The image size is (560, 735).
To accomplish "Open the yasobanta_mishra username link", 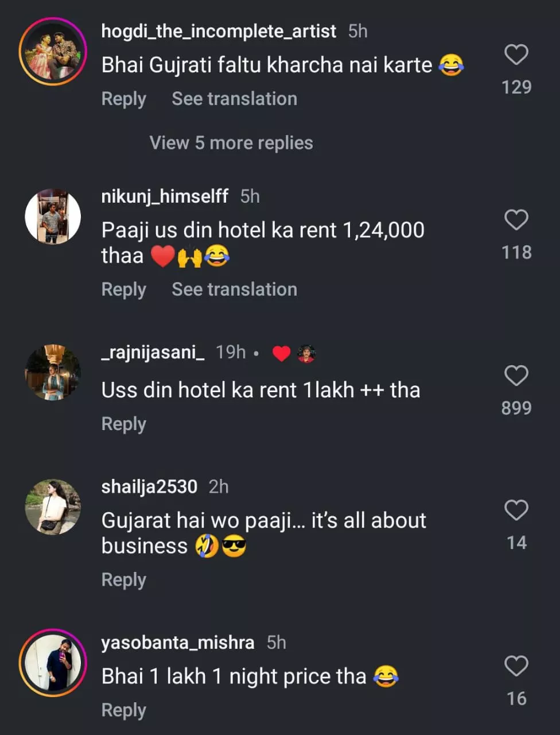I will pos(178,643).
